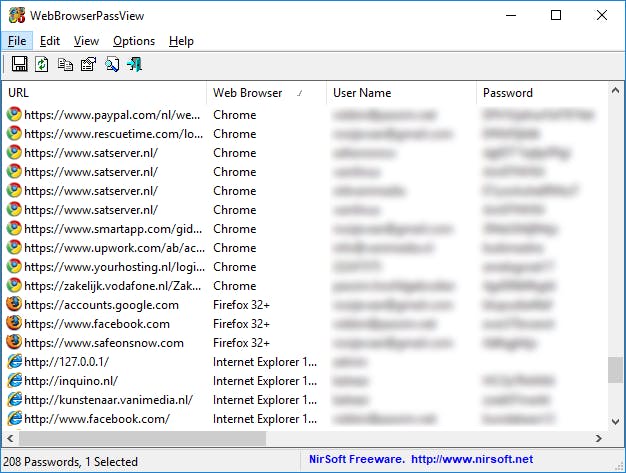Select the https://www.rescuetime.com/lo... row
626x473 pixels.
(x=306, y=134)
